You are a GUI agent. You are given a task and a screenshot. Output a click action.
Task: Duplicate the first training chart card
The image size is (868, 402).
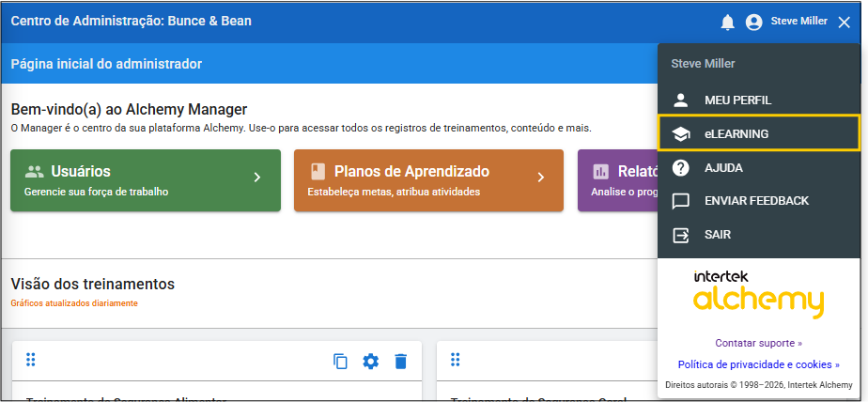341,361
